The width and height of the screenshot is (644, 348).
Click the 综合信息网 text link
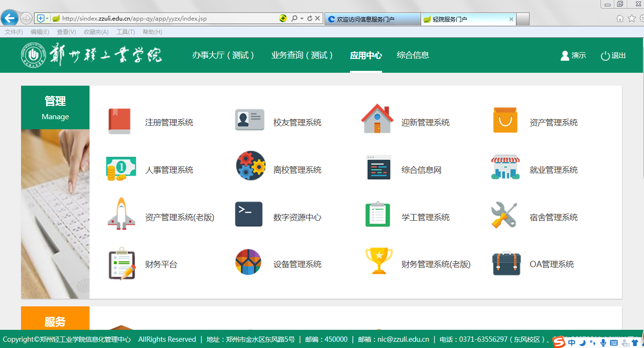[x=421, y=170]
